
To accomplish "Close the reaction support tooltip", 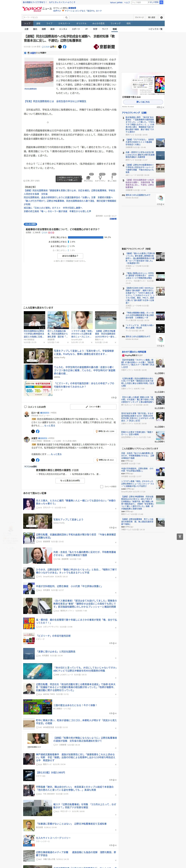I will tap(80, 177).
